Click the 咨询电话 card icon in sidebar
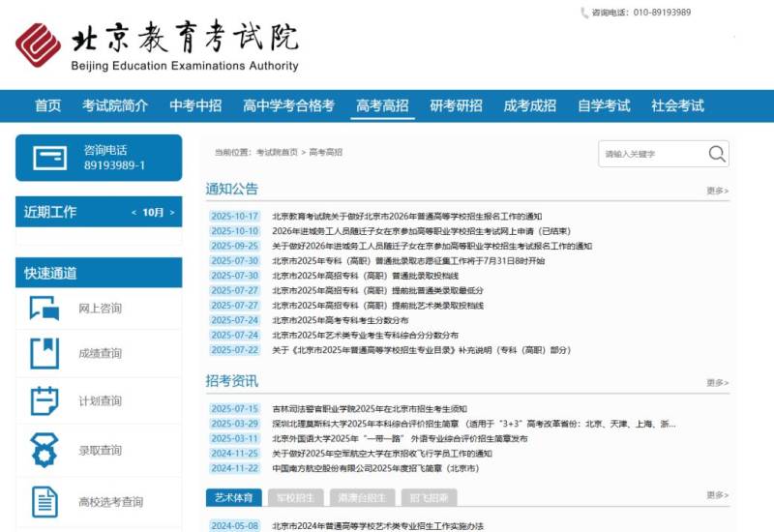 (49, 158)
